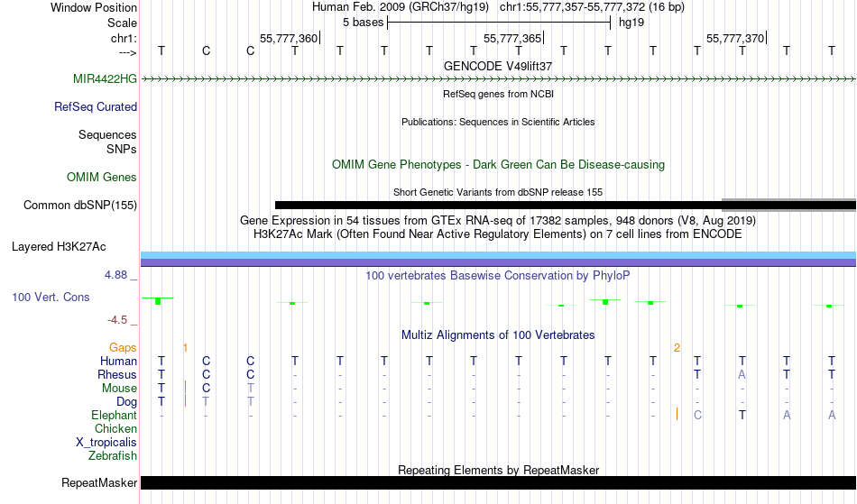Click the MIR4422HG green arrowed gene line
The image size is (857, 504).
(x=499, y=79)
